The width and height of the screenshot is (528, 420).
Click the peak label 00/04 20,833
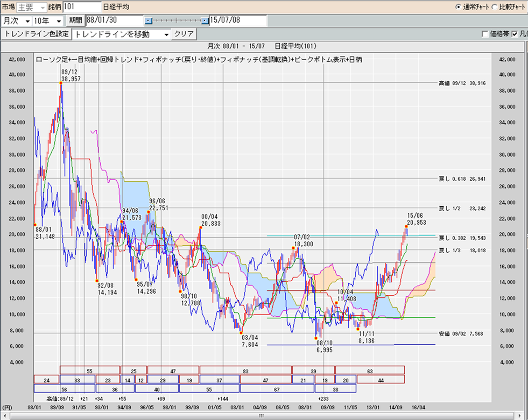point(211,220)
